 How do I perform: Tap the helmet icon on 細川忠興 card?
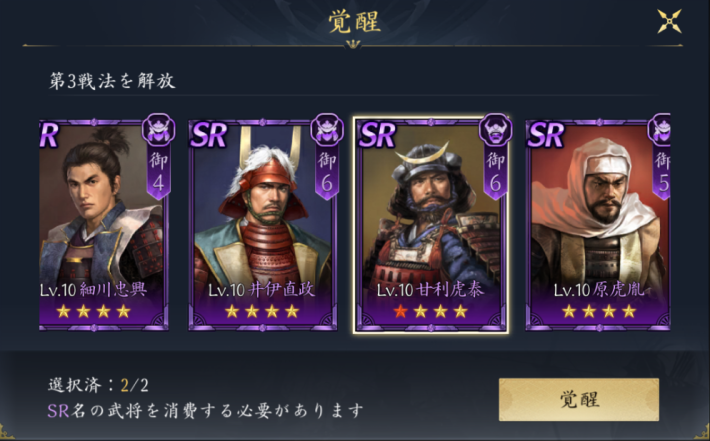158,130
